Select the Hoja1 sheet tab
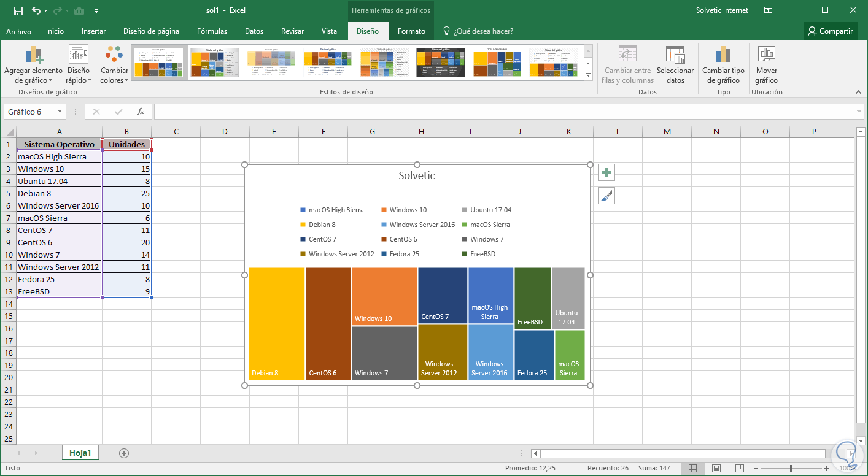 80,453
